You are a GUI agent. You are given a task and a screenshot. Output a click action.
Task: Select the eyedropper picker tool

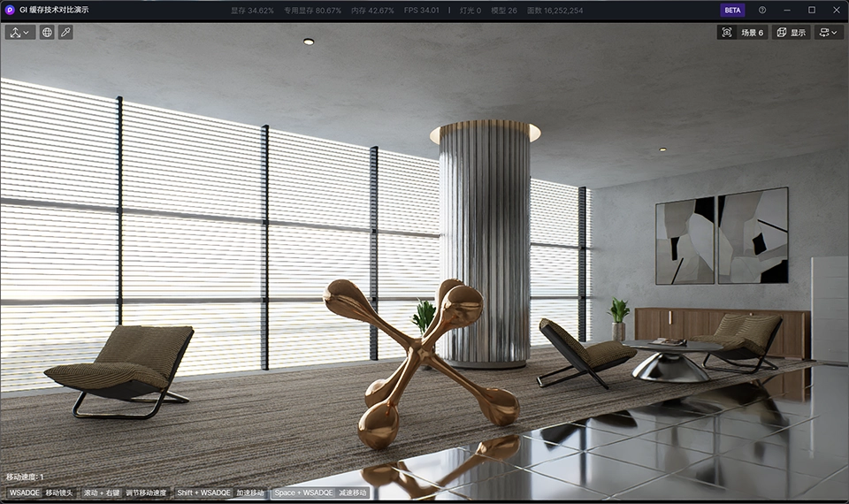pos(65,32)
